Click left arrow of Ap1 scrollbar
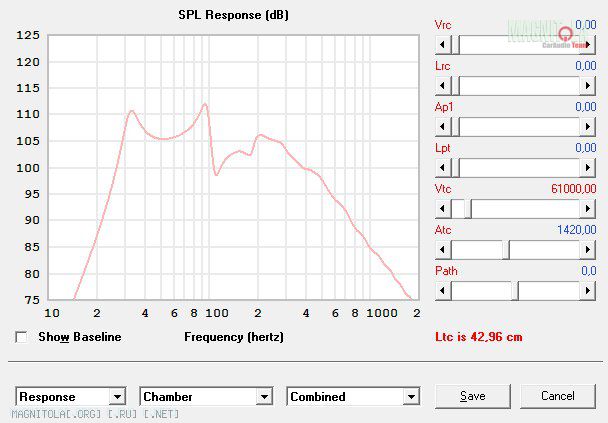608x423 pixels. 441,126
